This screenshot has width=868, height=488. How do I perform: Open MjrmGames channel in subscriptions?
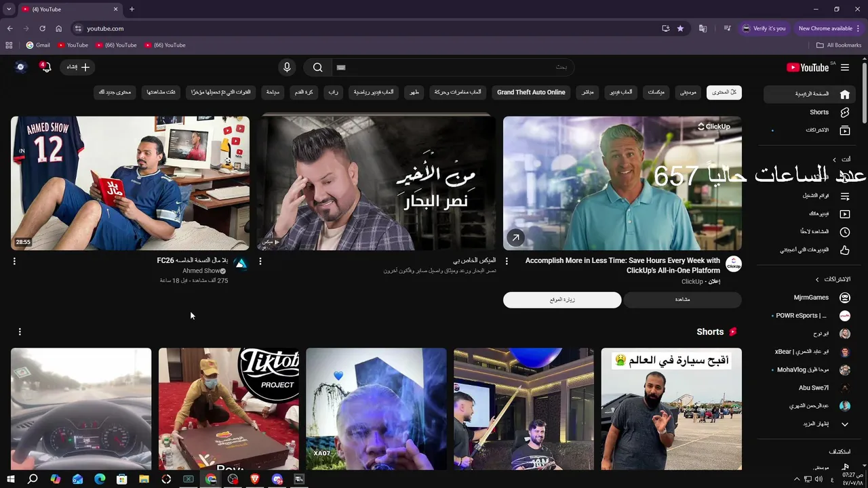pos(810,298)
